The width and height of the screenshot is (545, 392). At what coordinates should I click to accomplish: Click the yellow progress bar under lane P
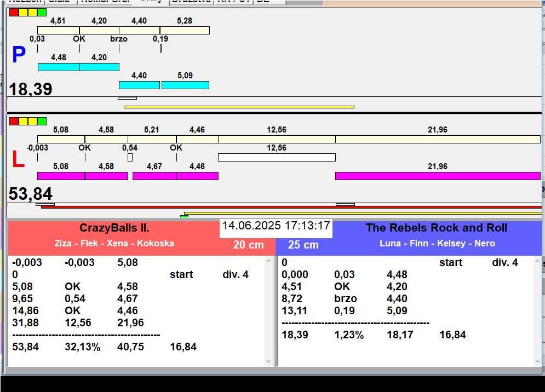coord(239,107)
